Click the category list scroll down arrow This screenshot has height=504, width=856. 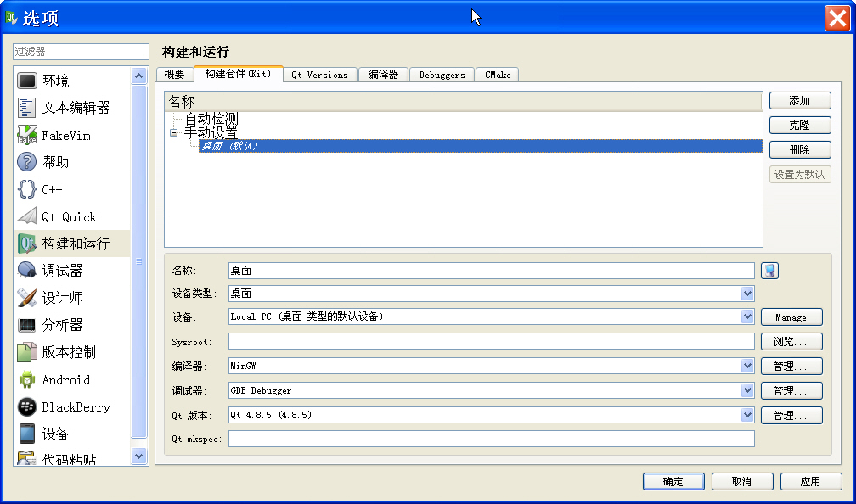click(x=139, y=456)
